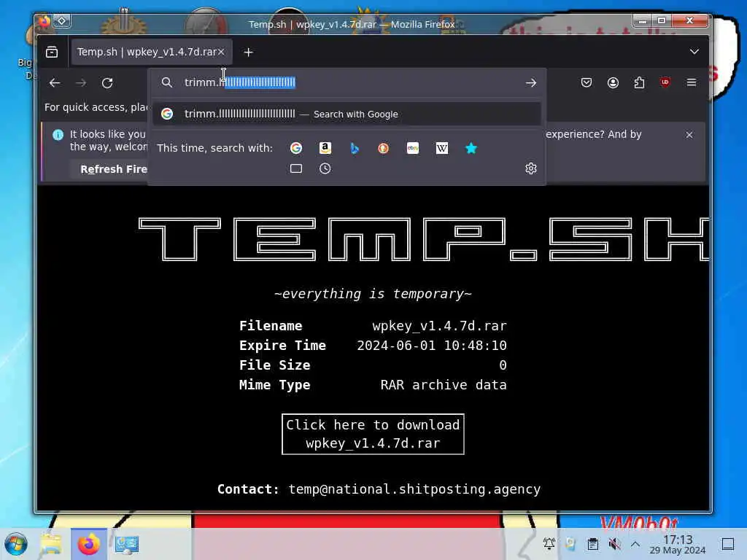Open the computer settings taskbar icon
The image size is (747, 560).
pos(127,544)
